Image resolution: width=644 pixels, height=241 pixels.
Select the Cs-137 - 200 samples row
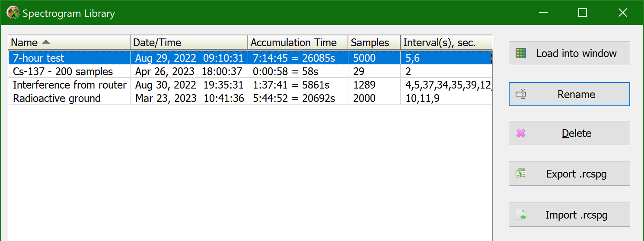click(250, 71)
